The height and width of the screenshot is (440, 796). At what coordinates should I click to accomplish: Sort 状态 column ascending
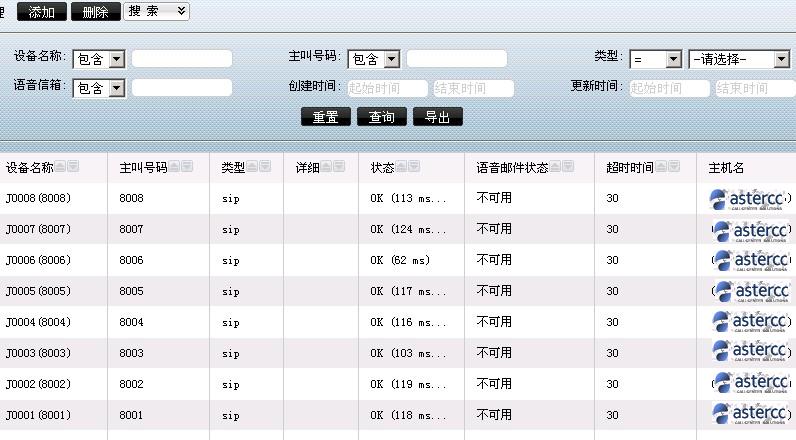[401, 166]
